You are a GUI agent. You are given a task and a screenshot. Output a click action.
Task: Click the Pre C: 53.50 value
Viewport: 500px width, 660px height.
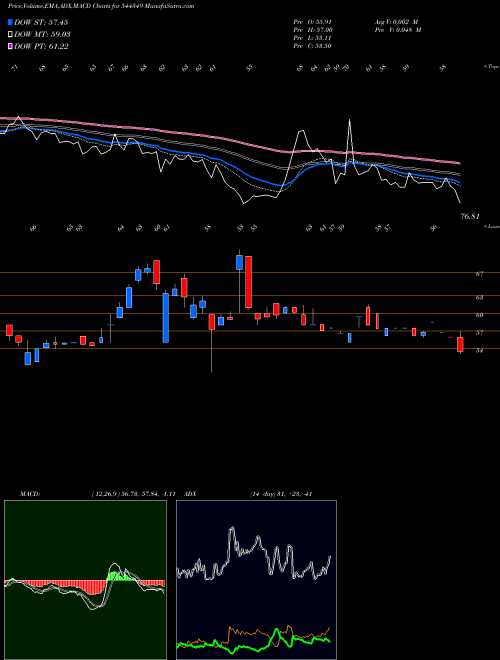tap(313, 46)
